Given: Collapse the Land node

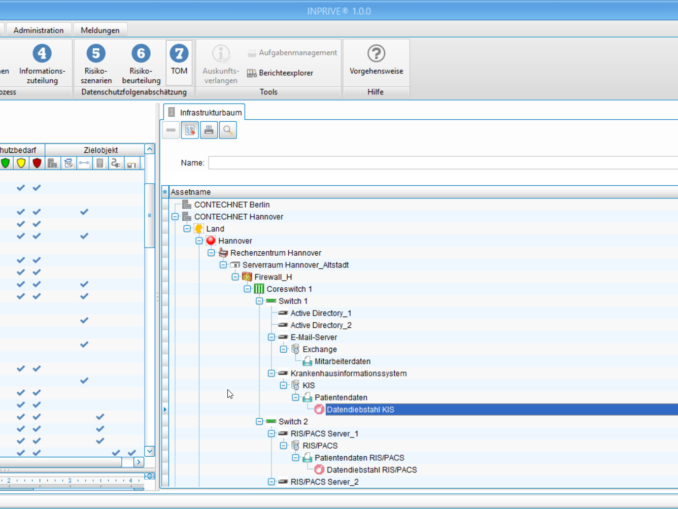Looking at the screenshot, I should 187,229.
